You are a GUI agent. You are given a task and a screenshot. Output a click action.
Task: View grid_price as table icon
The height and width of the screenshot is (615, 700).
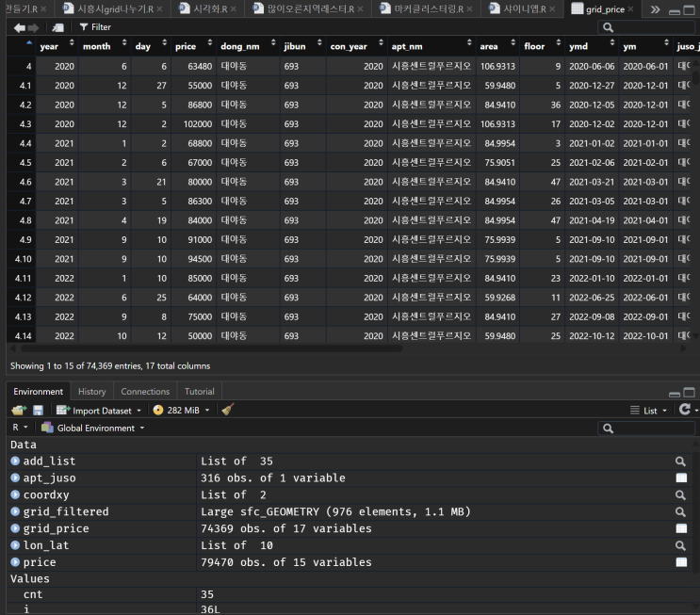click(x=681, y=528)
